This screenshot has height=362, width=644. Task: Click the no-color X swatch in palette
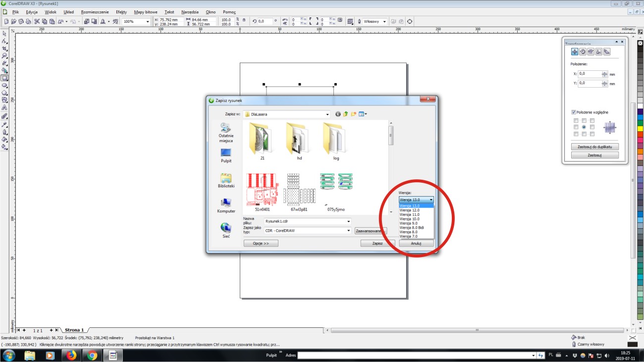click(x=640, y=43)
